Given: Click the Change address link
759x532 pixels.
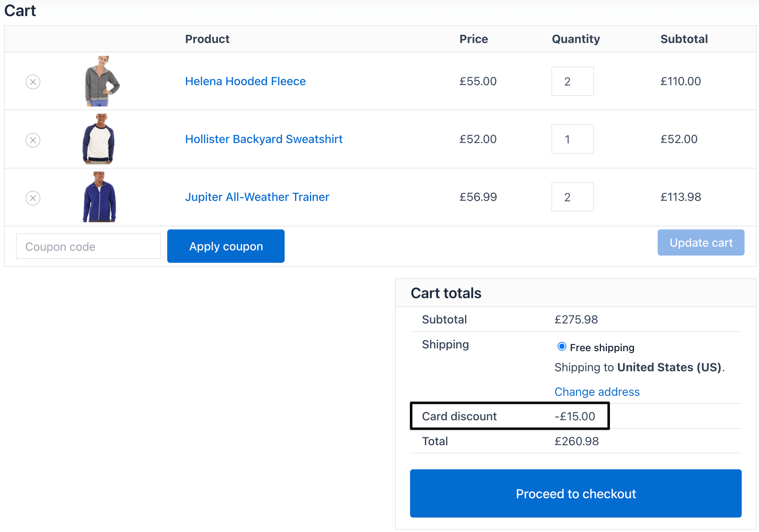Looking at the screenshot, I should click(x=597, y=392).
